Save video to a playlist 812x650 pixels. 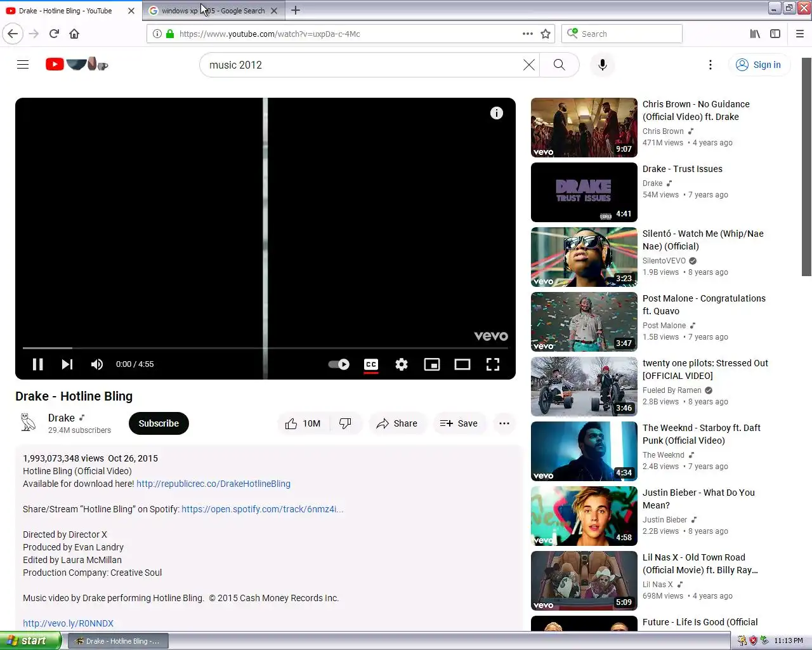(459, 423)
